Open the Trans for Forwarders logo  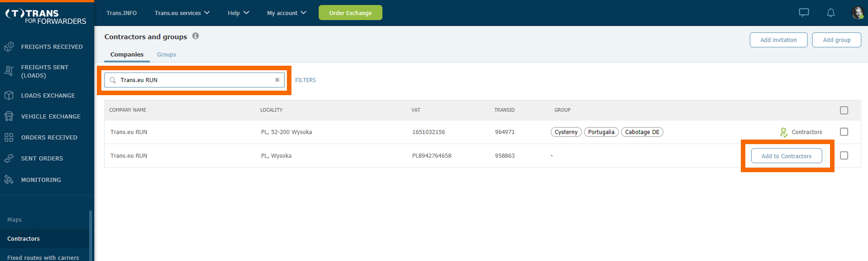point(46,16)
